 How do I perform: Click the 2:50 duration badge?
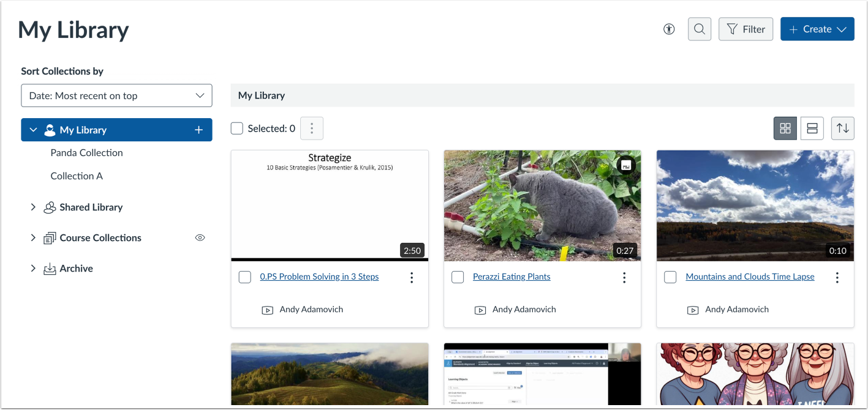click(x=412, y=250)
